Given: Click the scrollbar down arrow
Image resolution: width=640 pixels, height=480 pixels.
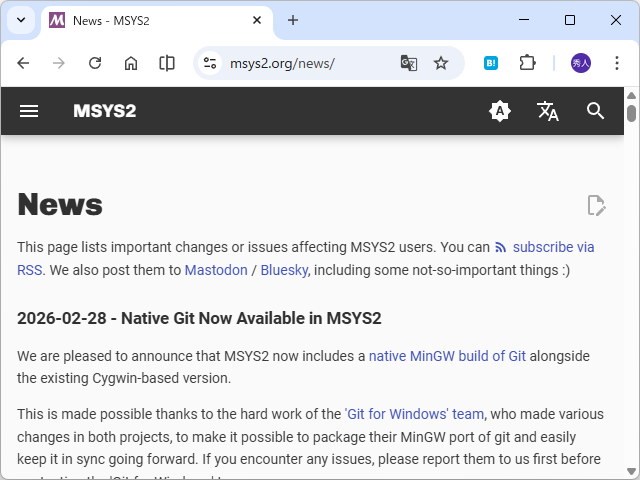Looking at the screenshot, I should pyautogui.click(x=631, y=471).
